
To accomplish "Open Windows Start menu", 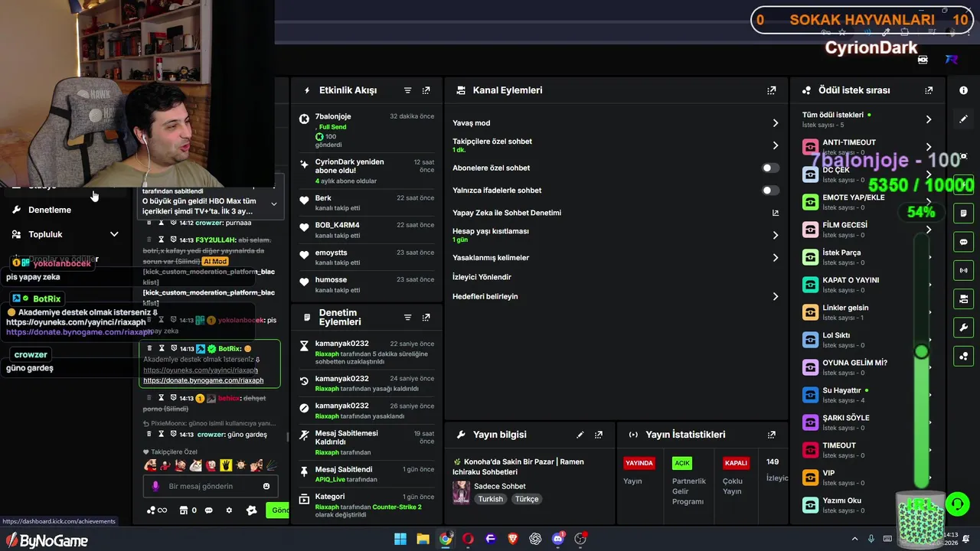I will (400, 539).
